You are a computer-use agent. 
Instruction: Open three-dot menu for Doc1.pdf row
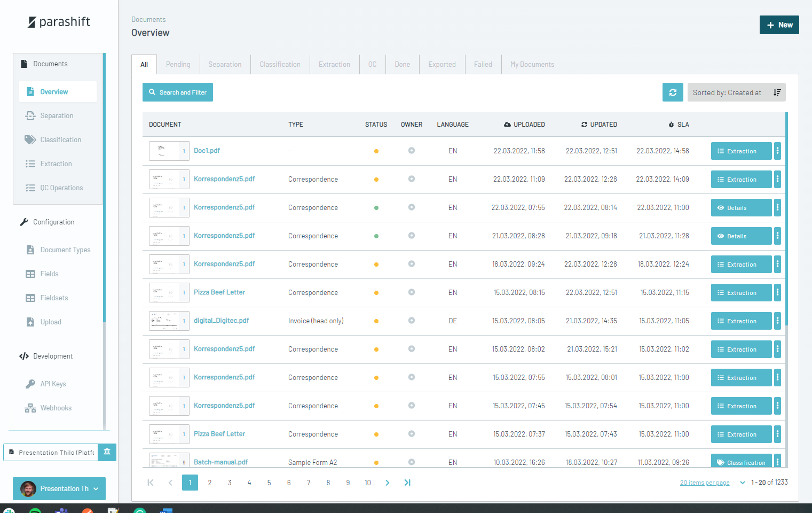coord(777,151)
